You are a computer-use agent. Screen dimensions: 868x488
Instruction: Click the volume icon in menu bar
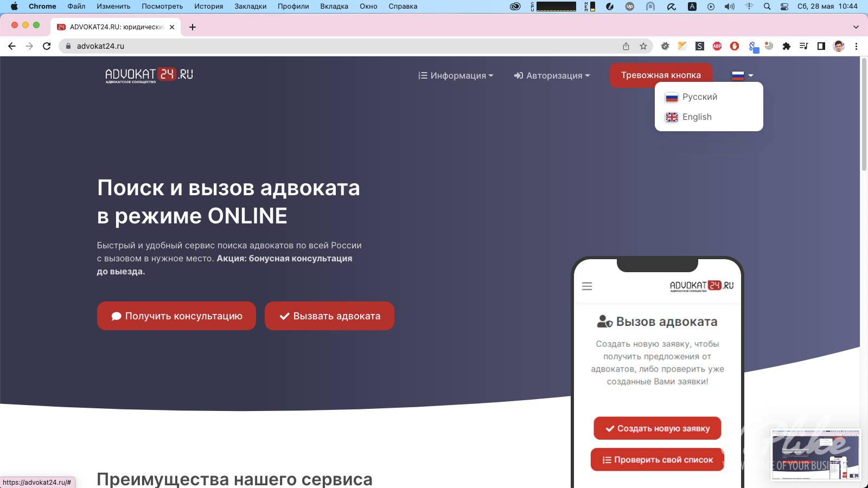pos(730,7)
